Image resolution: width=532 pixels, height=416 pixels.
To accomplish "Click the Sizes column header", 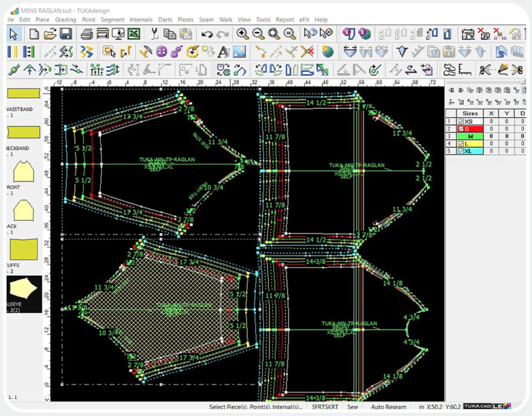I will pyautogui.click(x=470, y=113).
